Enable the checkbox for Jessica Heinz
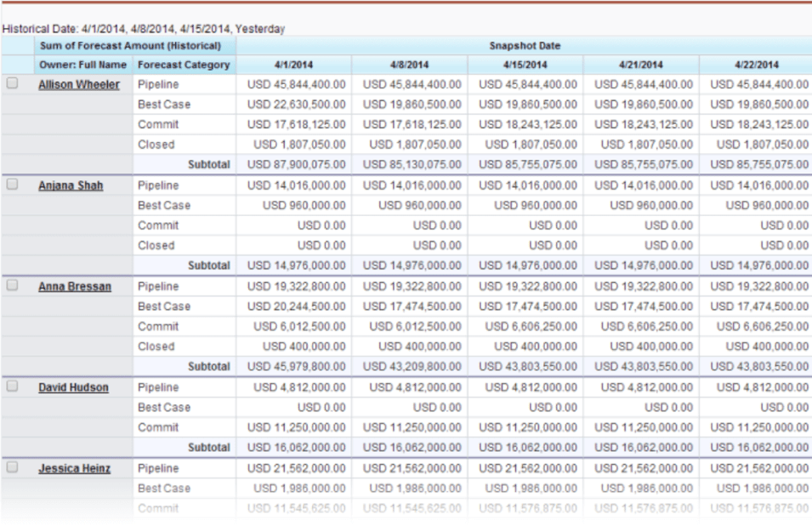 click(12, 467)
